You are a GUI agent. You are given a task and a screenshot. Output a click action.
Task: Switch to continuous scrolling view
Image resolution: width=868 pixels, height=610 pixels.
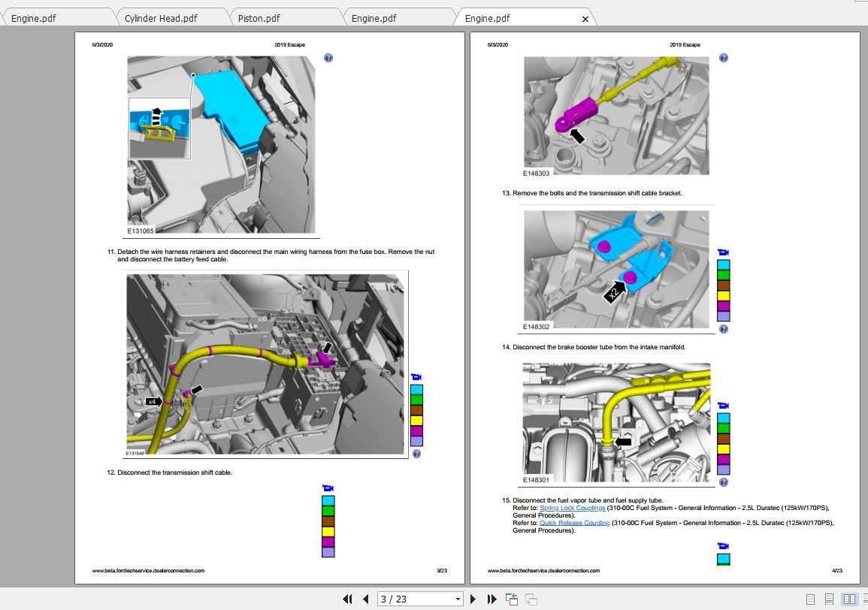tap(829, 599)
